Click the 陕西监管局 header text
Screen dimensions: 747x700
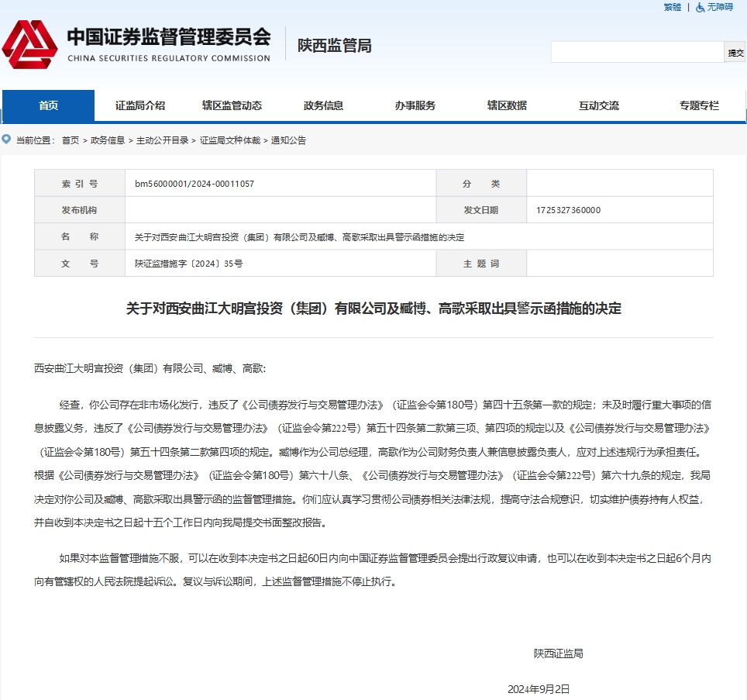coord(335,46)
